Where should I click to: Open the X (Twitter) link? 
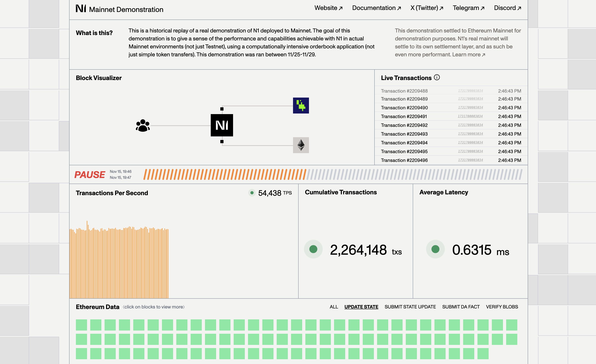click(427, 8)
